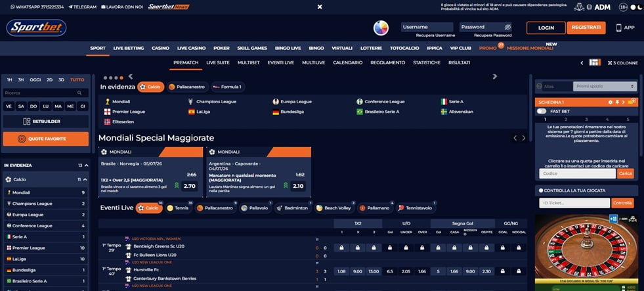This screenshot has width=644, height=291.
Task: Open the Betbuilder icon button
Action: [27, 122]
